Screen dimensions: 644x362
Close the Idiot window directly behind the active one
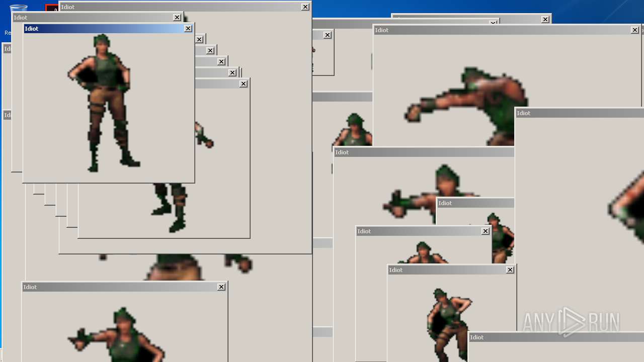(177, 18)
